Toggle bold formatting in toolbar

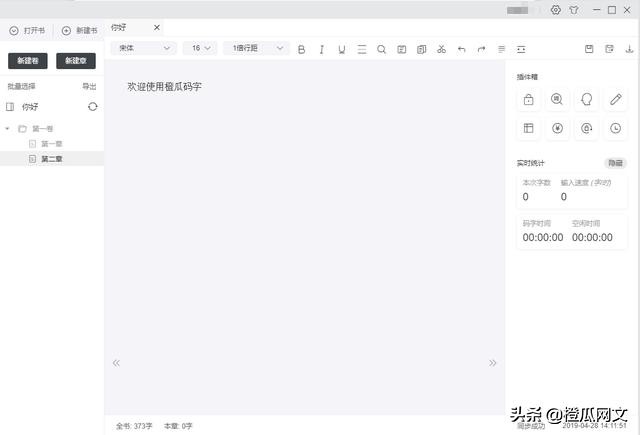302,49
